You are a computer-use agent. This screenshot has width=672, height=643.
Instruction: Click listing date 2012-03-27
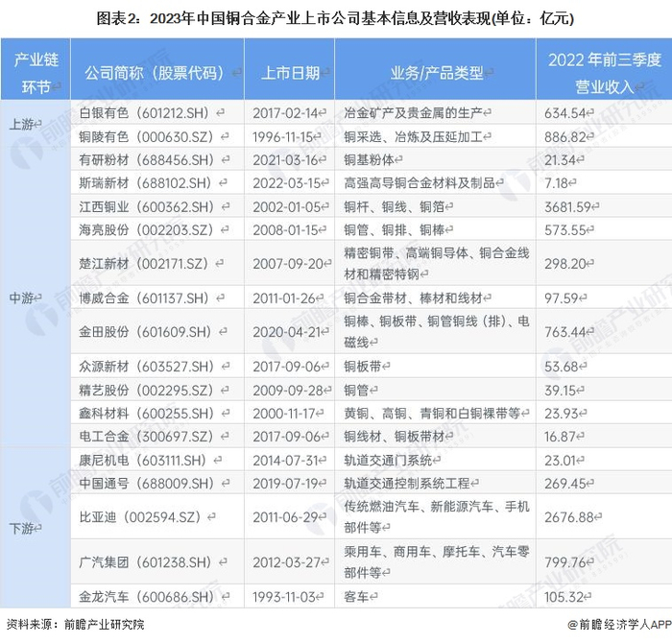[287, 562]
